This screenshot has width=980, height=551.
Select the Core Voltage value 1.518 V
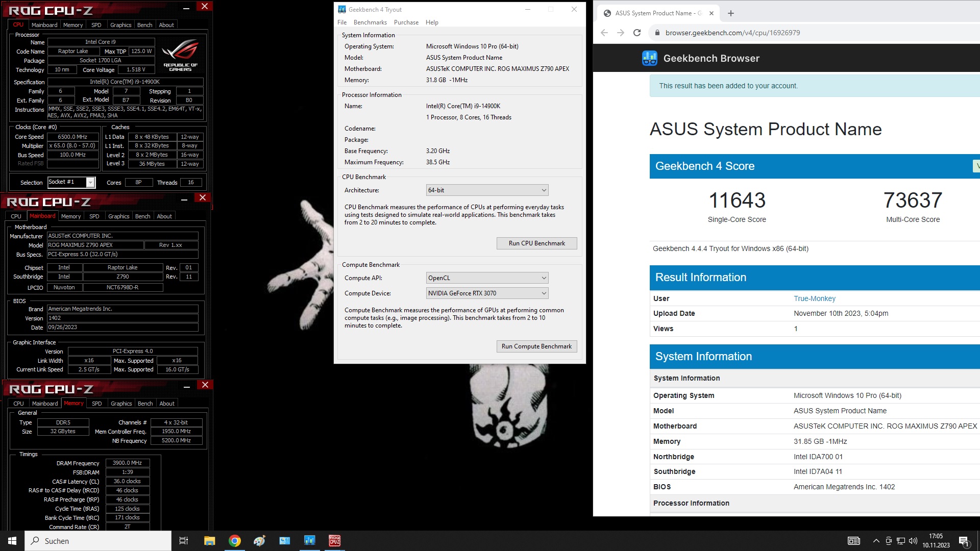pyautogui.click(x=136, y=70)
